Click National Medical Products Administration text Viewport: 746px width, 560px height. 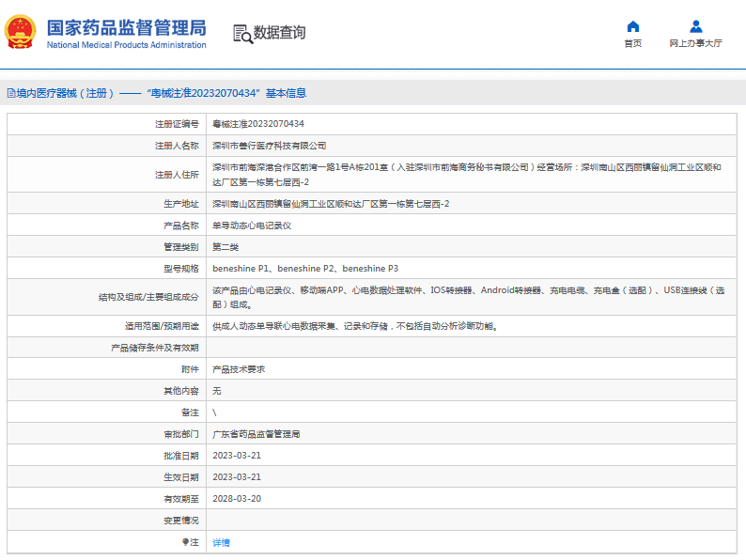[x=127, y=45]
